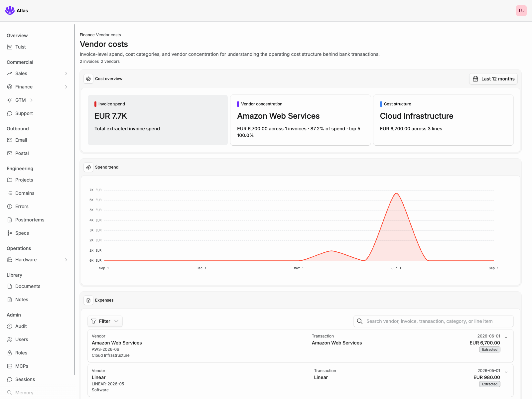The image size is (532, 399).
Task: Click the red Invoice spend color marker
Action: (95, 104)
